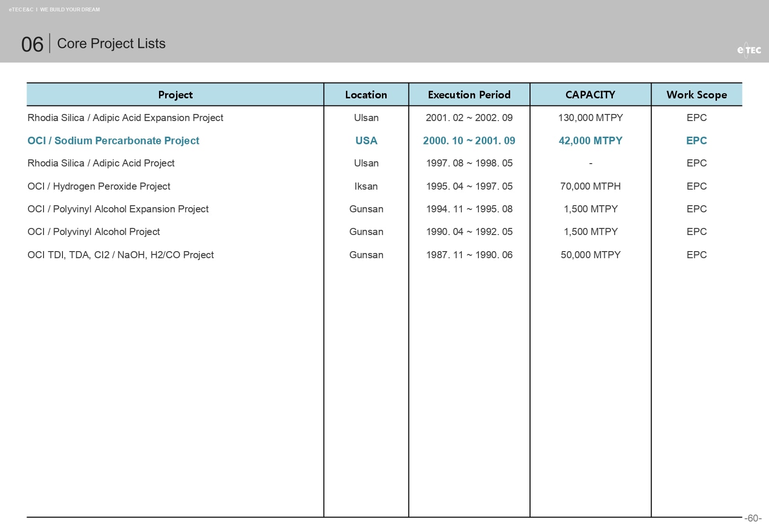The height and width of the screenshot is (532, 769).
Task: Click the 'USA' location cell
Action: click(x=366, y=140)
